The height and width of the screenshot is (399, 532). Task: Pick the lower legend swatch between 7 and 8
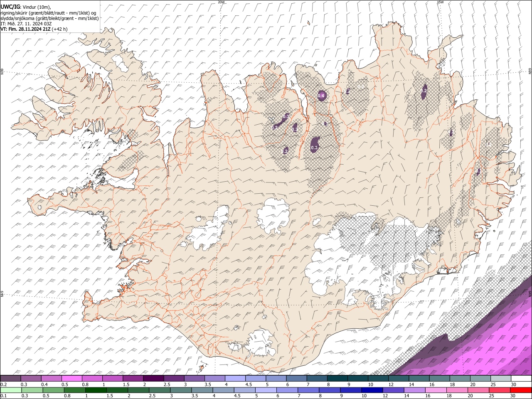tap(308, 390)
